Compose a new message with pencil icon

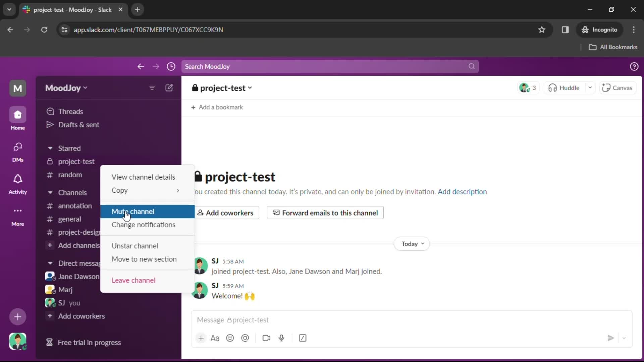click(169, 88)
